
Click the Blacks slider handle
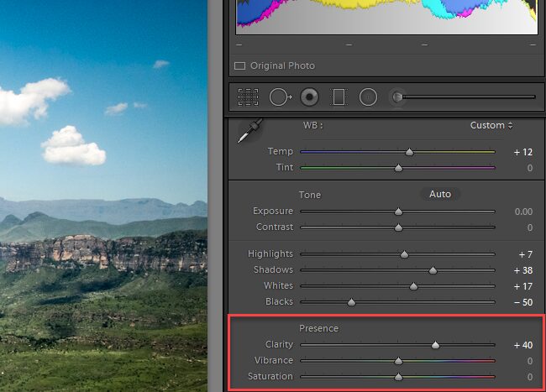point(351,302)
